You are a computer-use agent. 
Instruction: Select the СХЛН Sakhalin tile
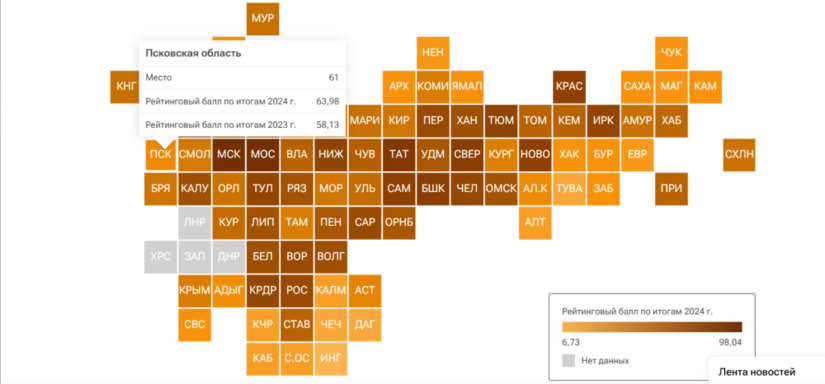point(739,155)
